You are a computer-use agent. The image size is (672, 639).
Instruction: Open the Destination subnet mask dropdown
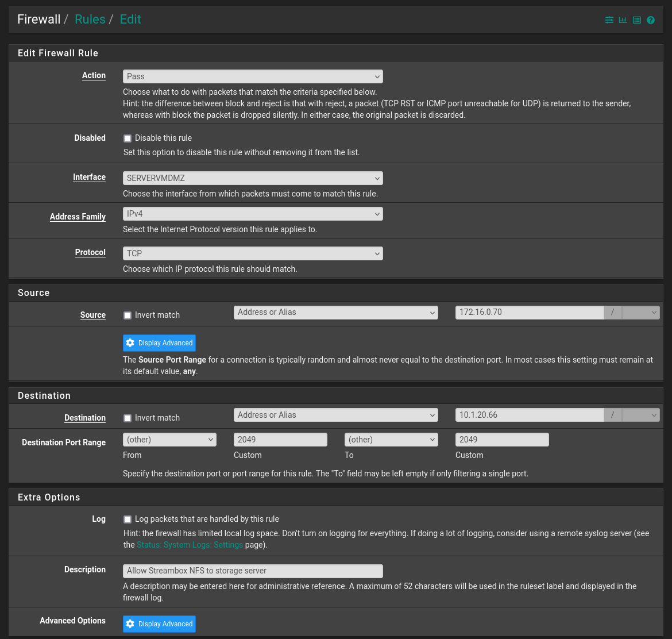click(641, 415)
